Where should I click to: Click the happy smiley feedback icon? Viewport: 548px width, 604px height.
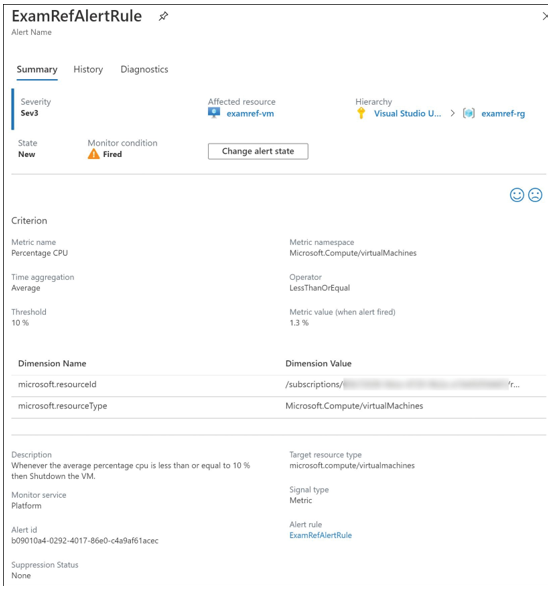(x=517, y=195)
